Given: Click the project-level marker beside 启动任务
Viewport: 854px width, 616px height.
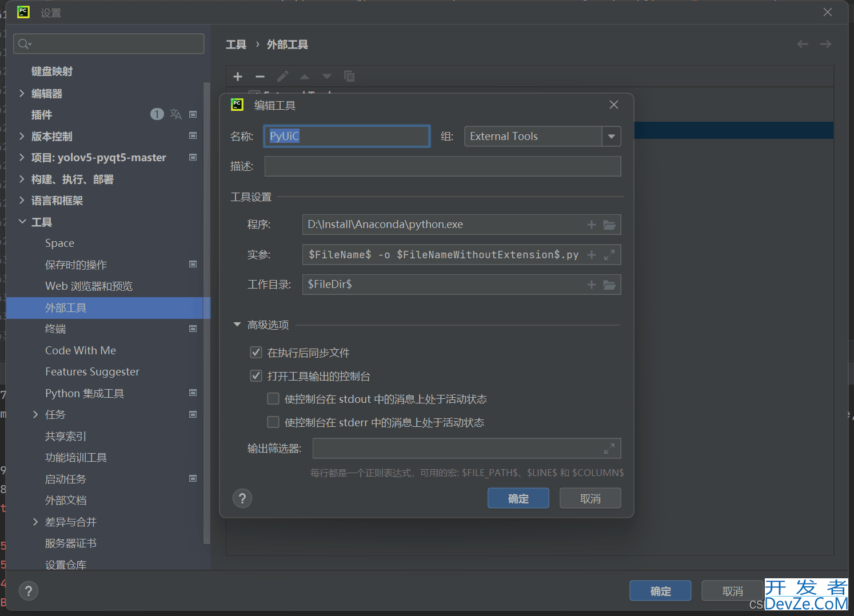Looking at the screenshot, I should tap(193, 478).
